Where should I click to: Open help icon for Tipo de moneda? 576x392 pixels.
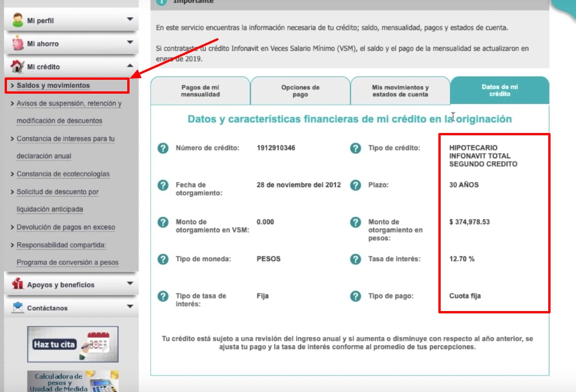(x=163, y=259)
